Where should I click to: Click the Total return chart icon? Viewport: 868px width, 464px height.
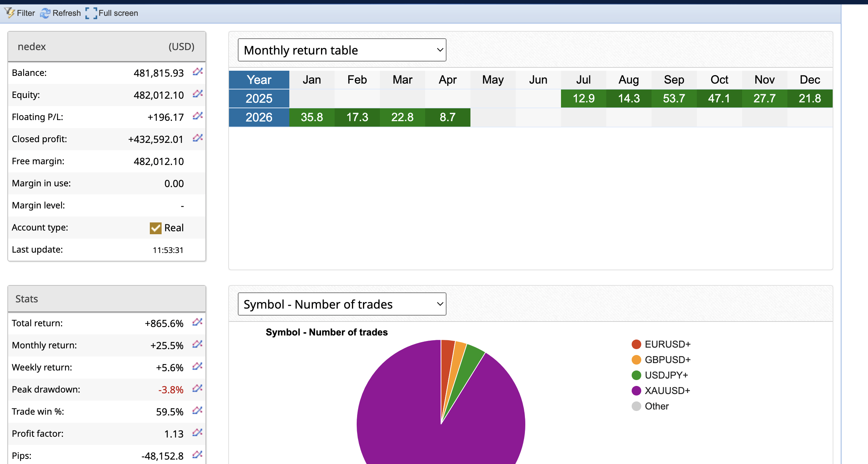[x=198, y=323]
